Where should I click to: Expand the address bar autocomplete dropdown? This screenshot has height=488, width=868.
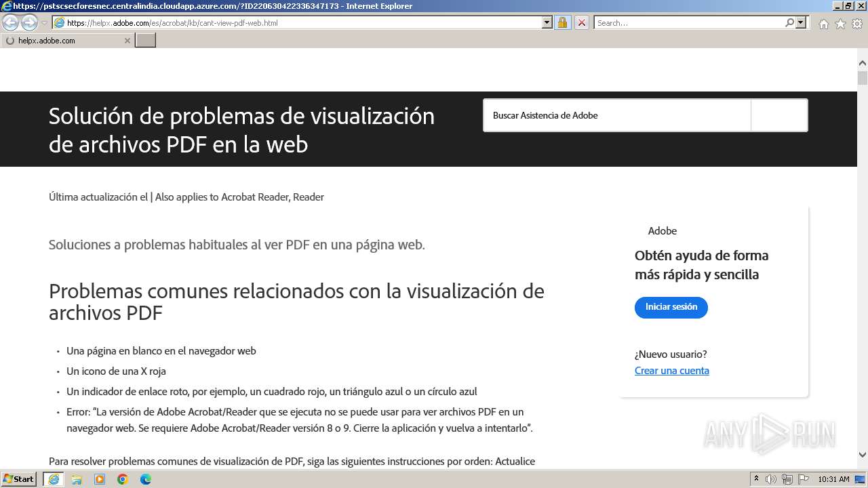point(547,22)
